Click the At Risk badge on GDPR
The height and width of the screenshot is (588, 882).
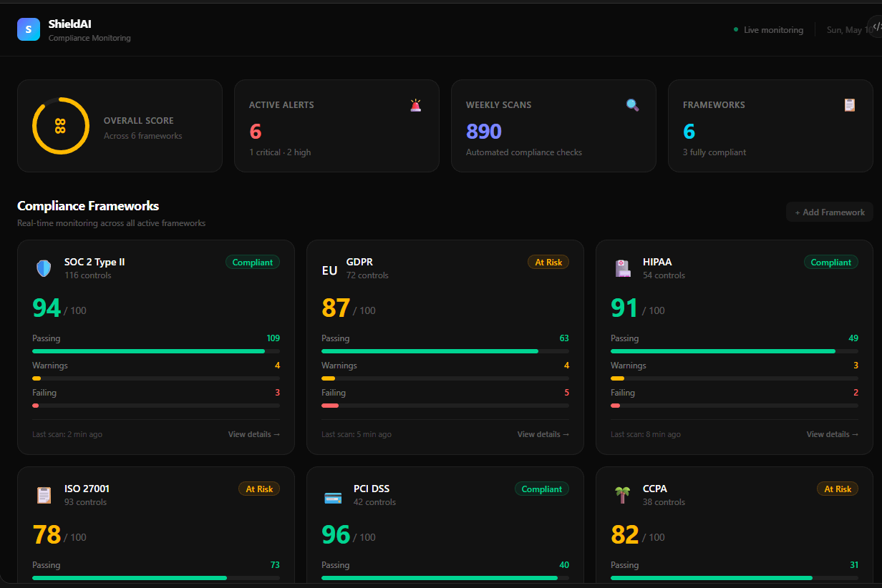[x=548, y=263]
